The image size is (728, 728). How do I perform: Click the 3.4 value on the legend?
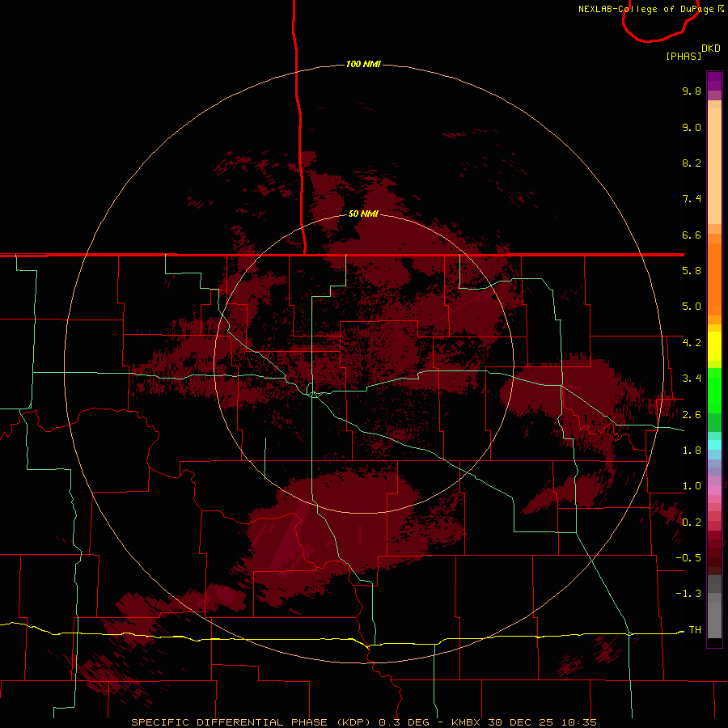coord(692,379)
